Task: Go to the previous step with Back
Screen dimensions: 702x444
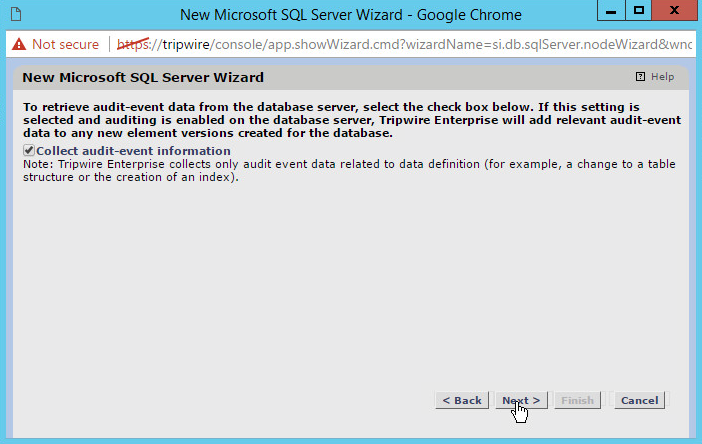Action: coord(462,400)
